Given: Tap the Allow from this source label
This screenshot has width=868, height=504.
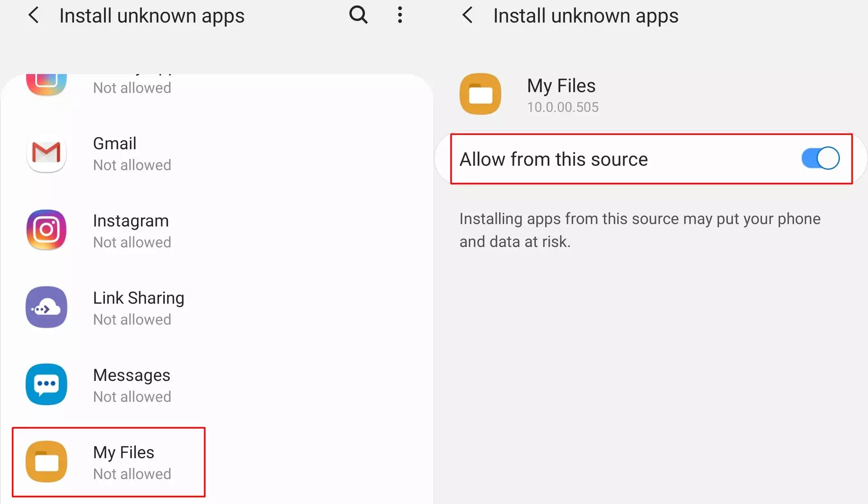Looking at the screenshot, I should click(x=553, y=159).
